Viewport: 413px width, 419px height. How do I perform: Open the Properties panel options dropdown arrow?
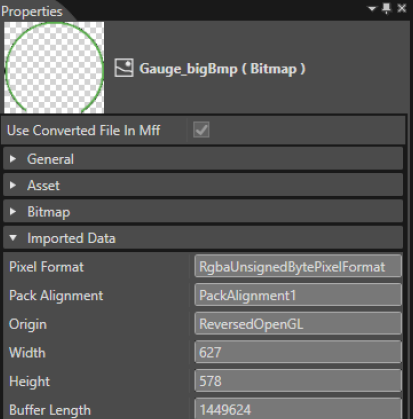point(372,8)
